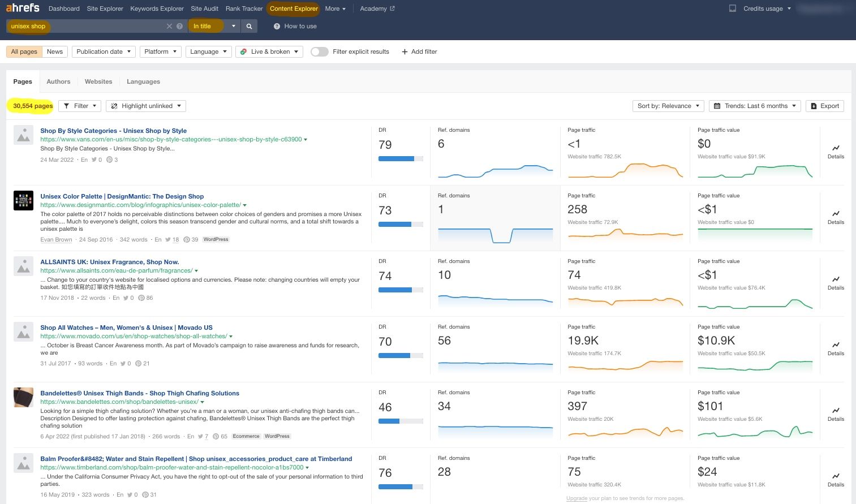
Task: Open Details icon for Movado result
Action: [x=836, y=344]
